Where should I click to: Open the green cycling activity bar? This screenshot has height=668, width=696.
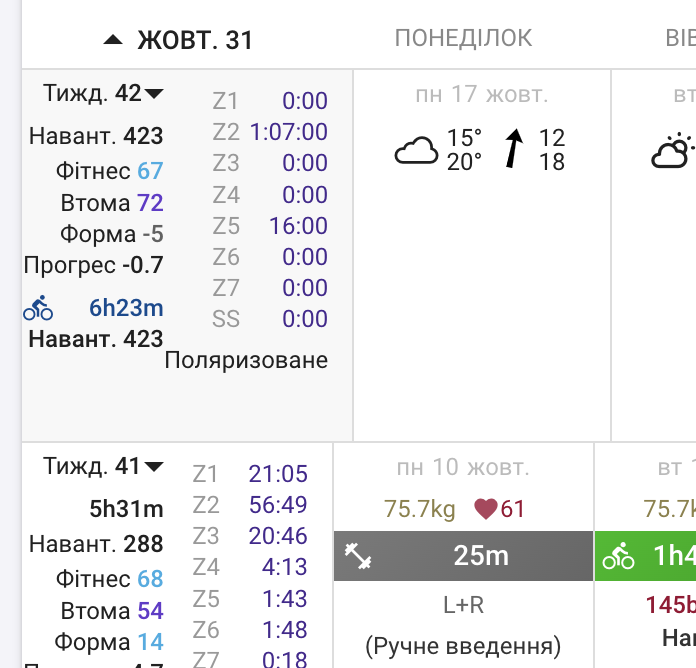click(x=645, y=556)
